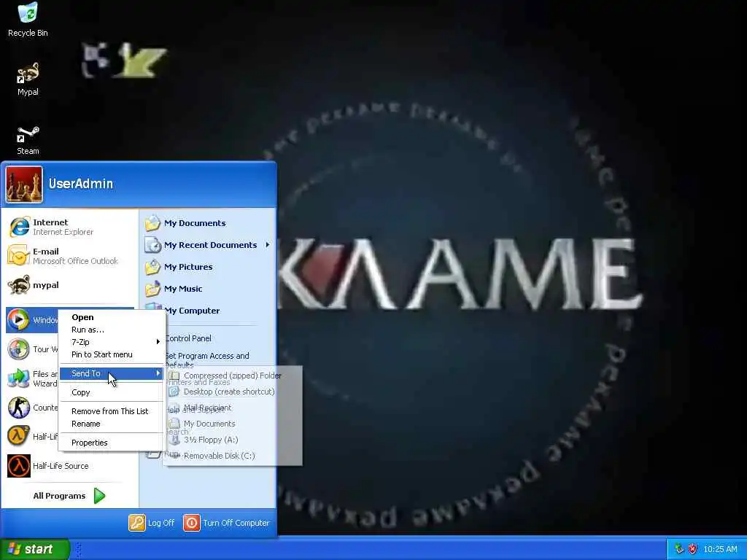Screen dimensions: 747x560
Task: Open Properties from context menu
Action: point(111,443)
